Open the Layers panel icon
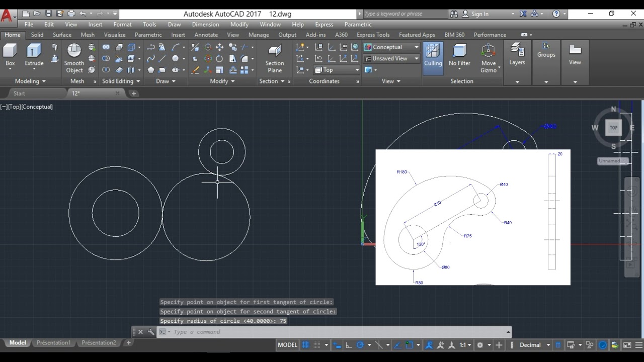Viewport: 644px width, 362px height. tap(517, 49)
